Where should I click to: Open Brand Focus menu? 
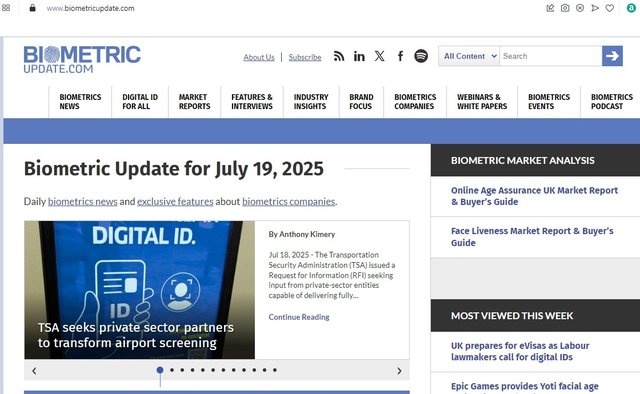tap(361, 102)
